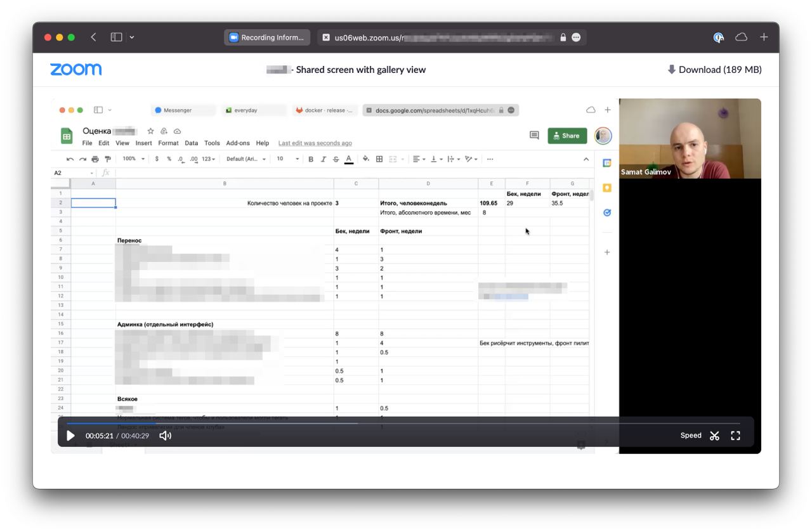Click the toolbar More (three dots) button
The height and width of the screenshot is (532, 812).
coord(490,159)
